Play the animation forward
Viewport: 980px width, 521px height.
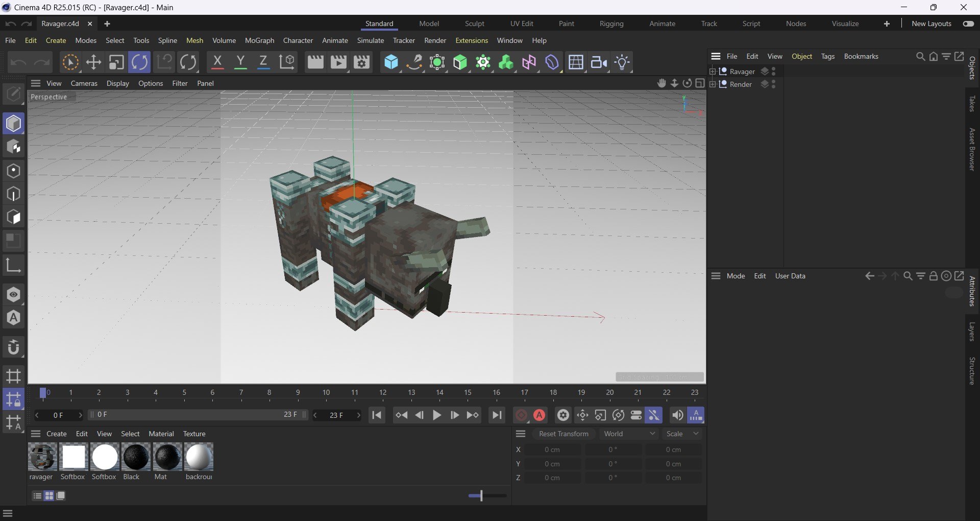437,415
